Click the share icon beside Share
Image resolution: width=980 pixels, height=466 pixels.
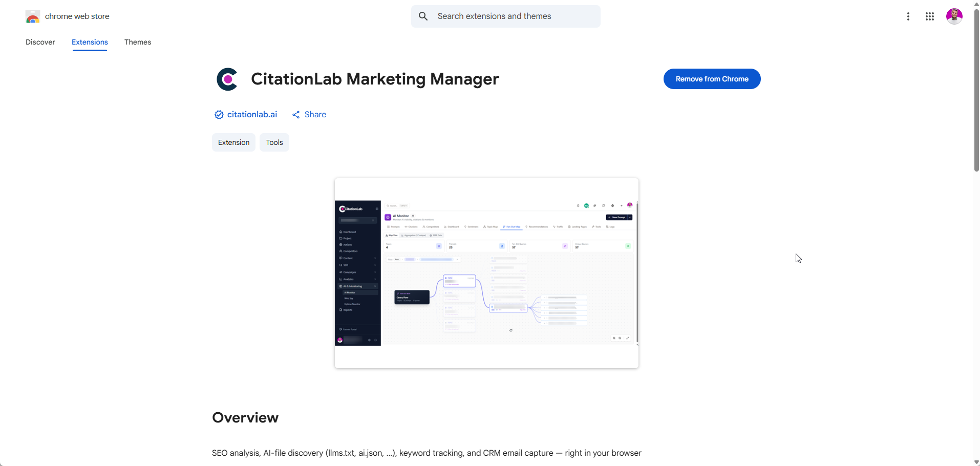[296, 115]
